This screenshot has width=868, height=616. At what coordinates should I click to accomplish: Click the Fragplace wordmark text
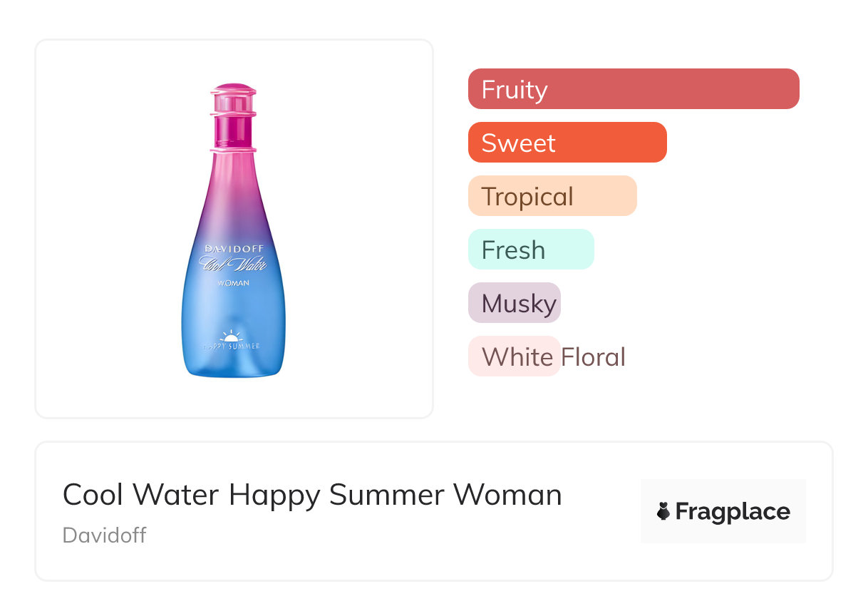coord(733,511)
